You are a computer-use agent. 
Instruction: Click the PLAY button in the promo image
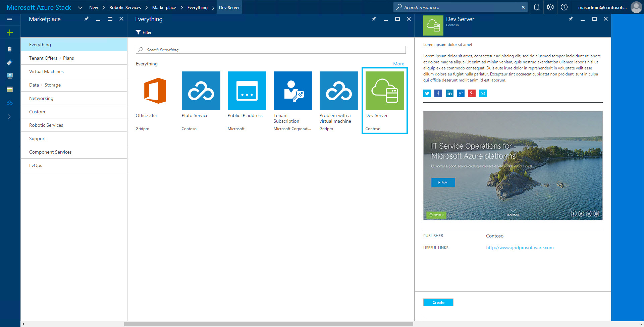(x=443, y=182)
